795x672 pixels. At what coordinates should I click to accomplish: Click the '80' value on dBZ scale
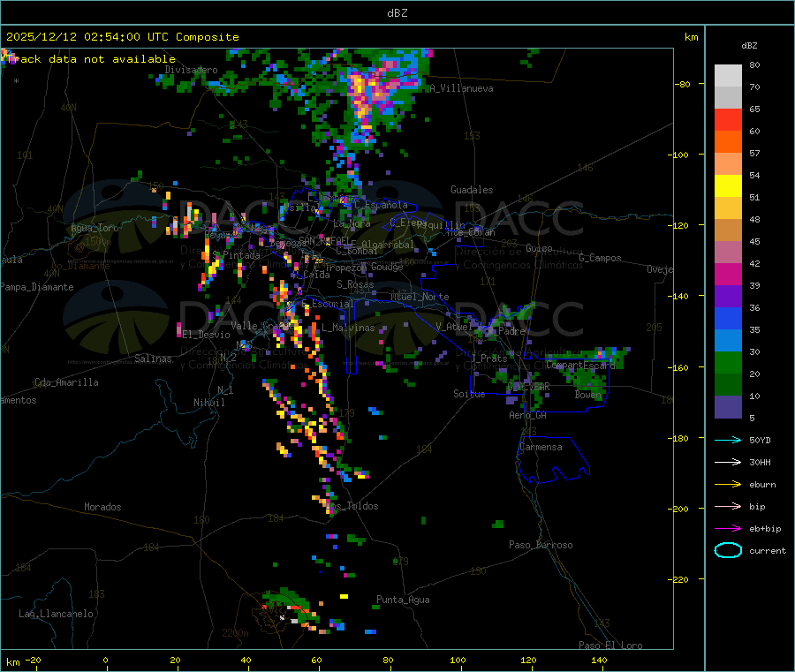(754, 64)
